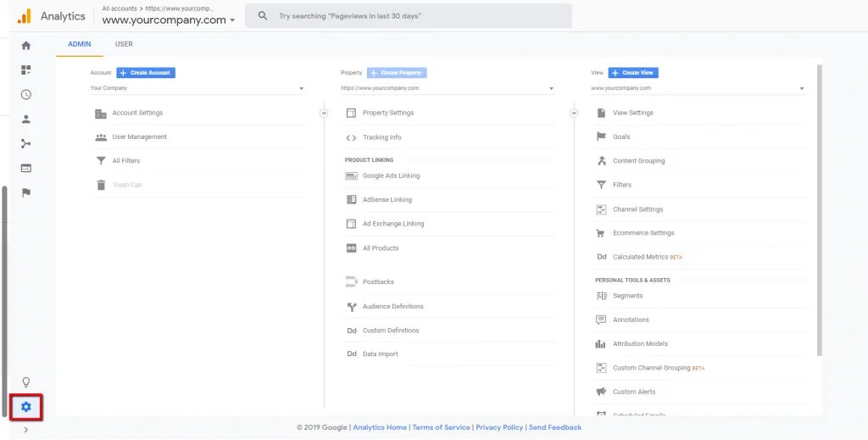Viewport: 868px width, 440px height.
Task: Open the Privacy Policy link
Action: tap(499, 427)
